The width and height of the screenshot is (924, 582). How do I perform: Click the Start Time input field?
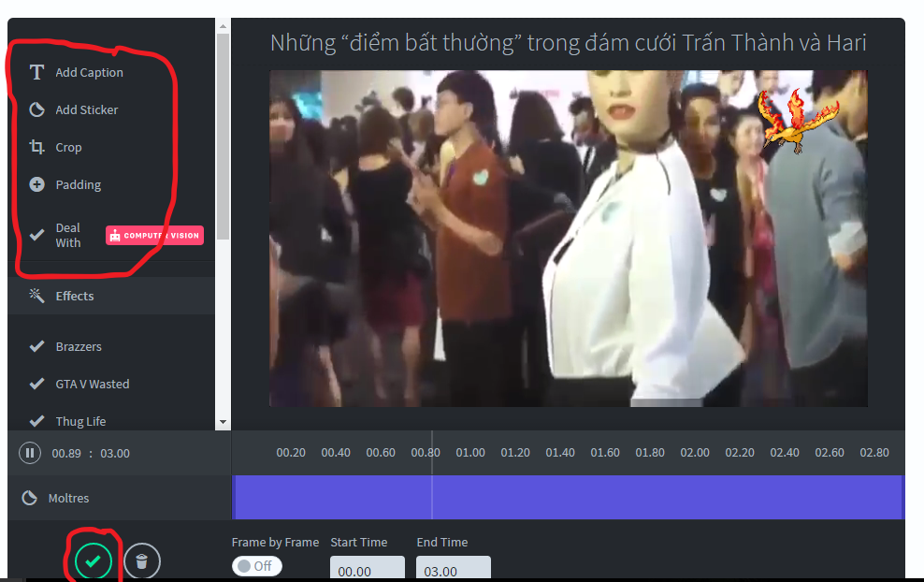pyautogui.click(x=368, y=569)
